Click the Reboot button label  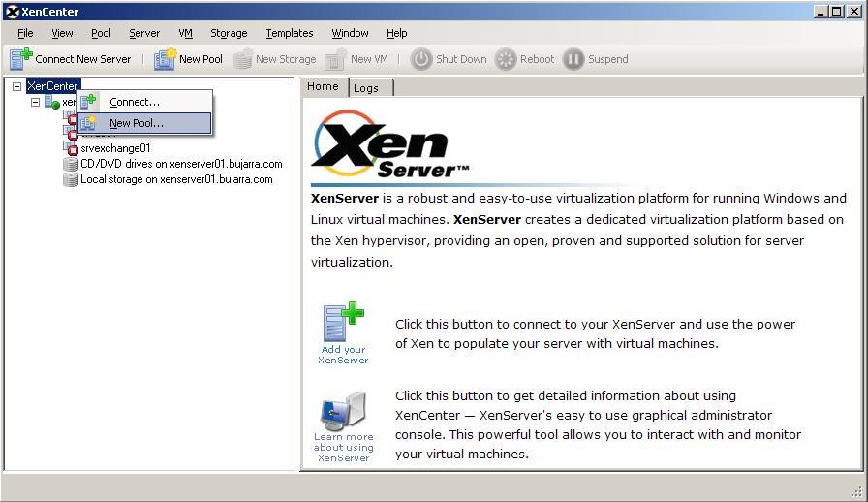coord(537,59)
